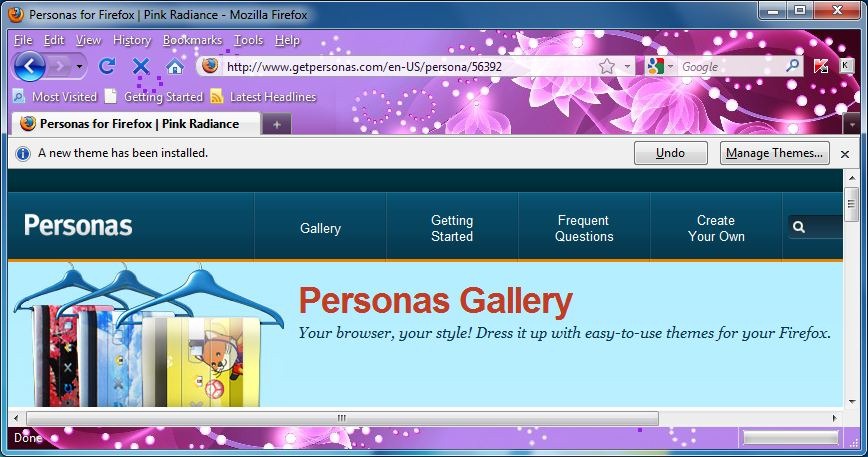This screenshot has height=457, width=868.
Task: Click the Manage Themes button
Action: pos(774,153)
